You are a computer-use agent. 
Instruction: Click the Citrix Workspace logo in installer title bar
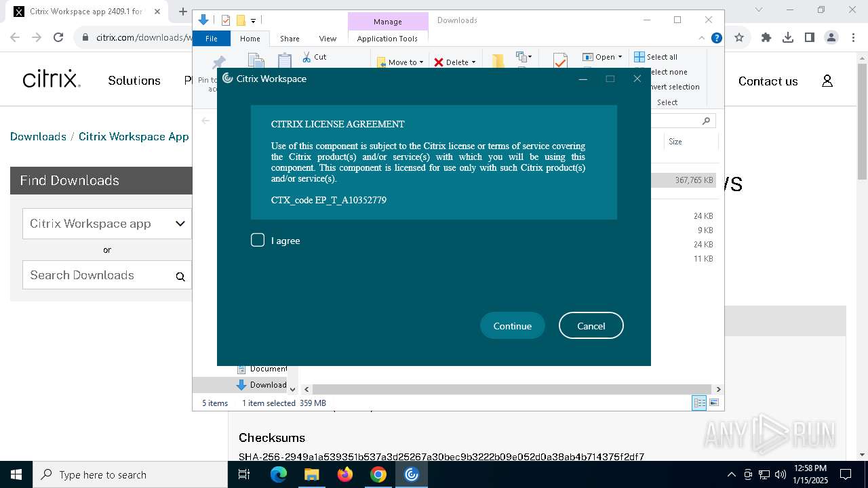click(228, 79)
